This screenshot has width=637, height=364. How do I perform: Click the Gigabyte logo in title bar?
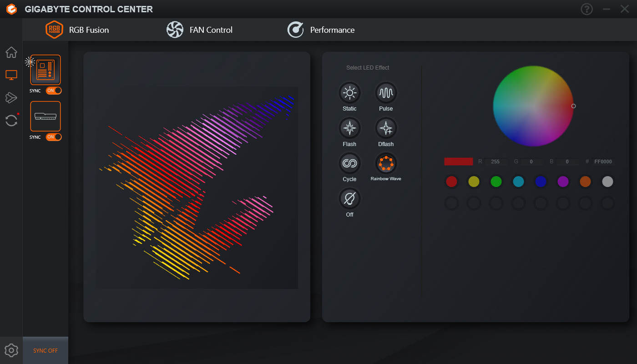click(x=12, y=9)
